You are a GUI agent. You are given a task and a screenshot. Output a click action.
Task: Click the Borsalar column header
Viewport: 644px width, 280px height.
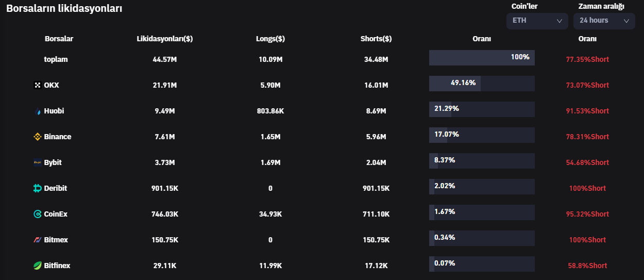click(59, 39)
